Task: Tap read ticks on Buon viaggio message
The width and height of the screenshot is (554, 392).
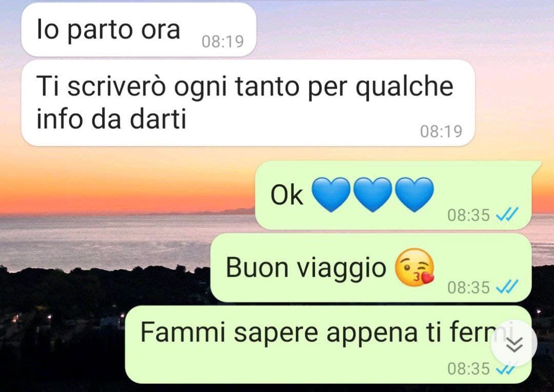Action: coord(507,286)
